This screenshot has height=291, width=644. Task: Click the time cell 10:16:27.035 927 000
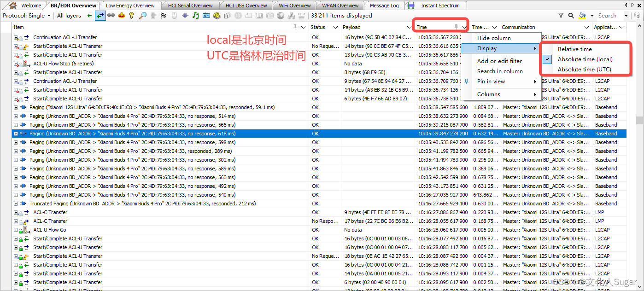tap(443, 195)
